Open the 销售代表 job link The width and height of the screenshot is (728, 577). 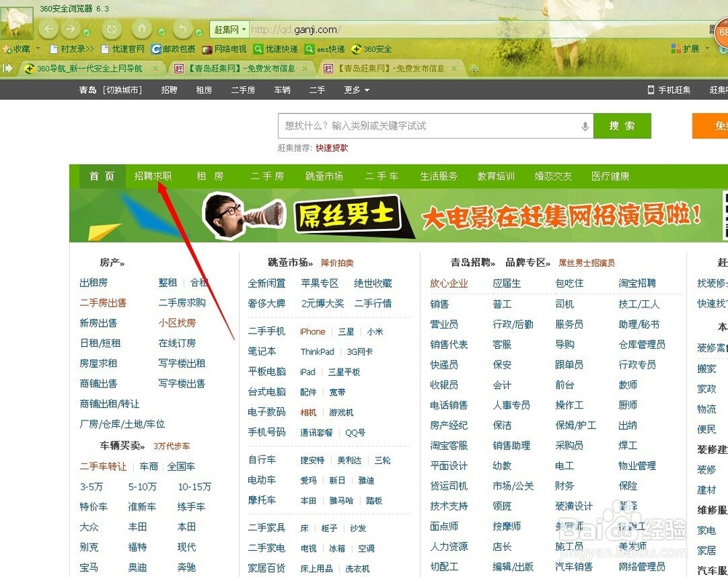449,345
